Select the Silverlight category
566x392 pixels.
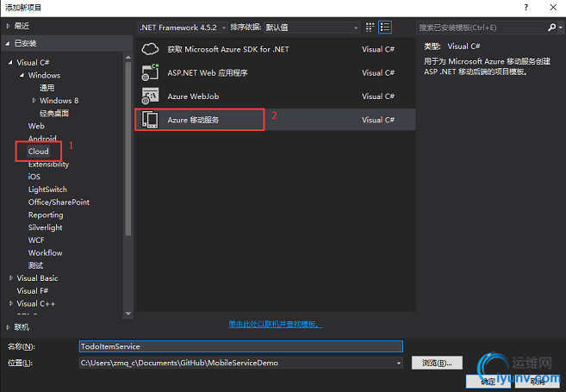coord(45,227)
